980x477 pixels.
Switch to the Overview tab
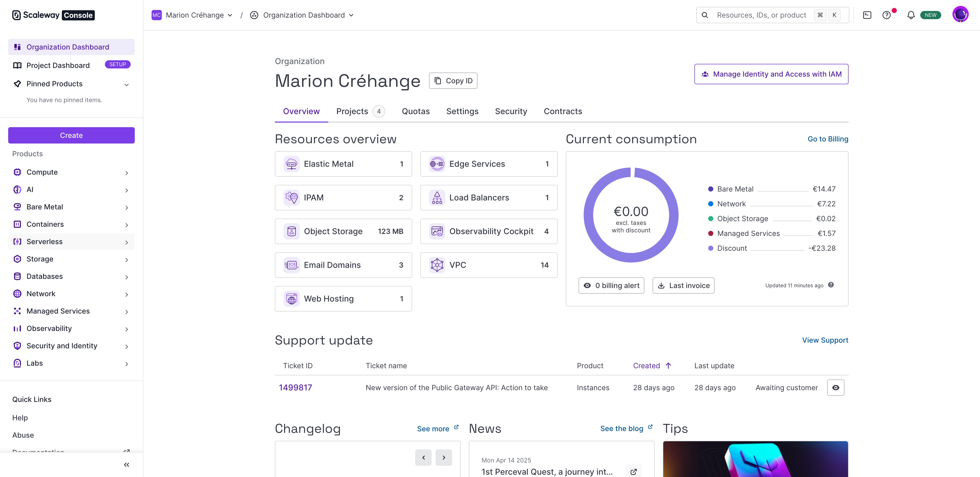(301, 112)
